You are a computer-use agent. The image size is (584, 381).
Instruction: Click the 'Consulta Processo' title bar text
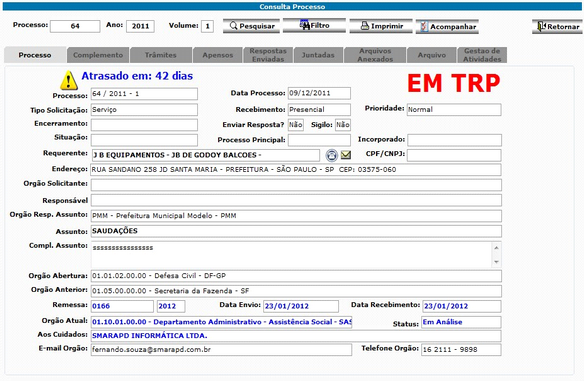pyautogui.click(x=292, y=7)
